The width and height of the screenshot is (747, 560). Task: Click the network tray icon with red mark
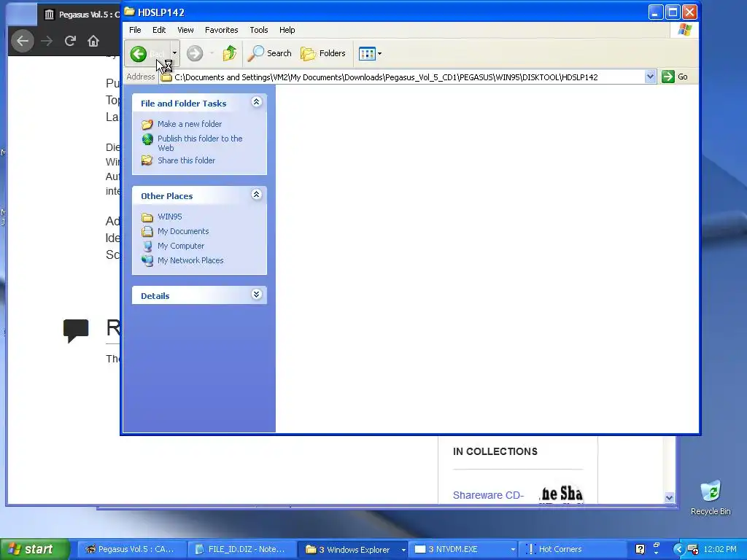tap(693, 549)
